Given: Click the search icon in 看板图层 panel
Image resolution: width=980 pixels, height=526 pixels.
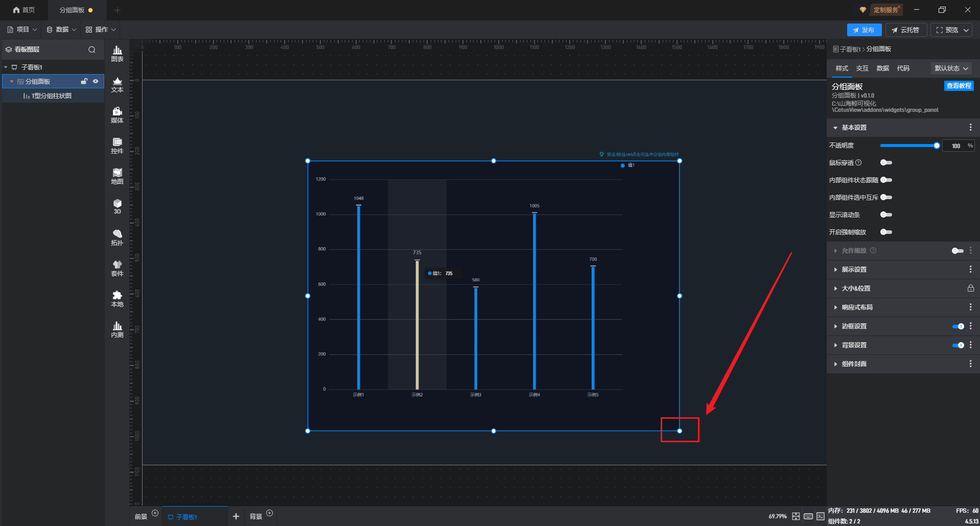Looking at the screenshot, I should (92, 50).
